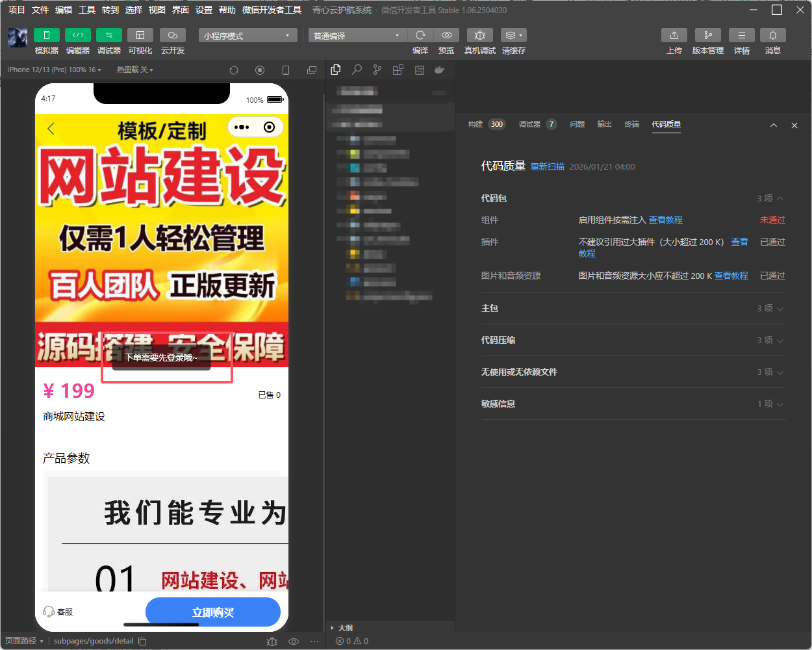This screenshot has width=812, height=650.
Task: Open 真机调试 (real device debugging) icon
Action: click(x=480, y=35)
